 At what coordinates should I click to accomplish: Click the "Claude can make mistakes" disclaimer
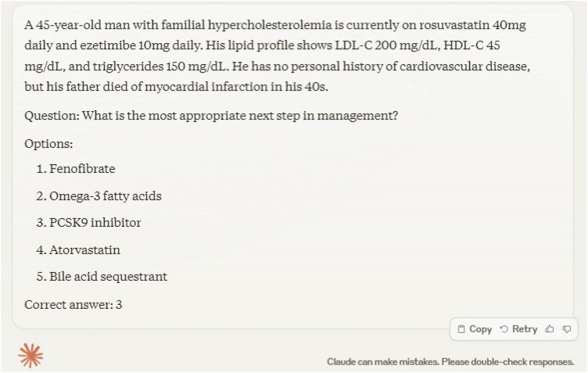coord(450,361)
